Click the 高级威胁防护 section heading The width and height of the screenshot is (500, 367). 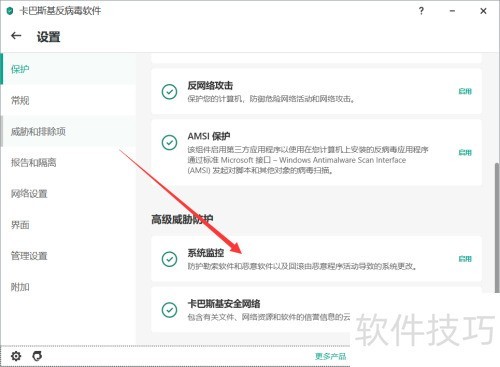pyautogui.click(x=182, y=219)
